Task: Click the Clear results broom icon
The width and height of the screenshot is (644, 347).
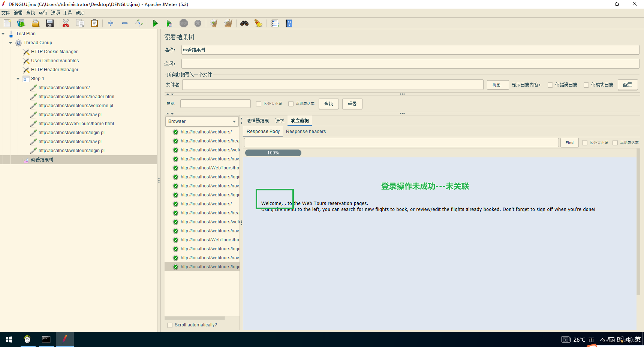Action: tap(214, 23)
